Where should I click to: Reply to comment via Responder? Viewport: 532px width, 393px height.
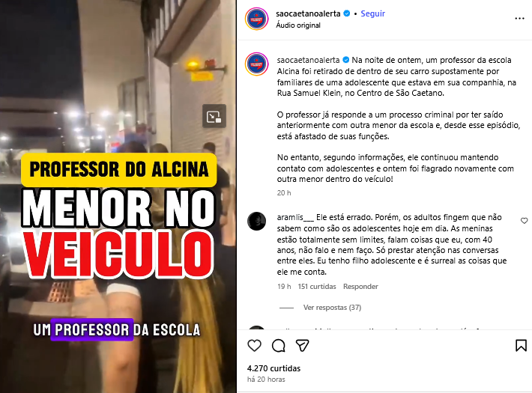coord(360,287)
